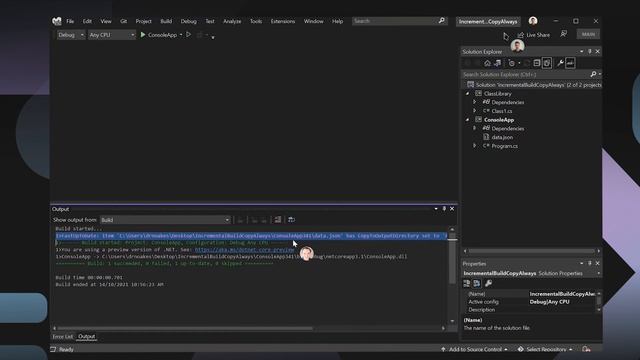Open the Help menu
This screenshot has height=360, width=640.
tap(338, 21)
